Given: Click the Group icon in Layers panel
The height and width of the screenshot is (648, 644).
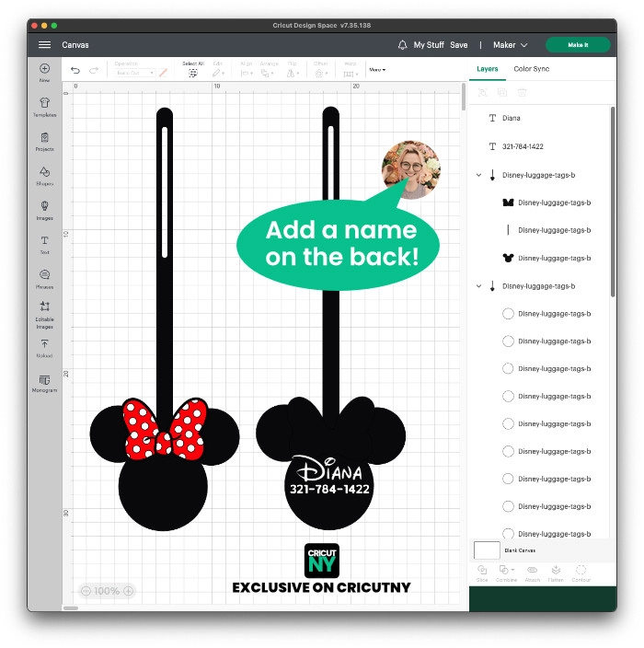Looking at the screenshot, I should [x=482, y=93].
